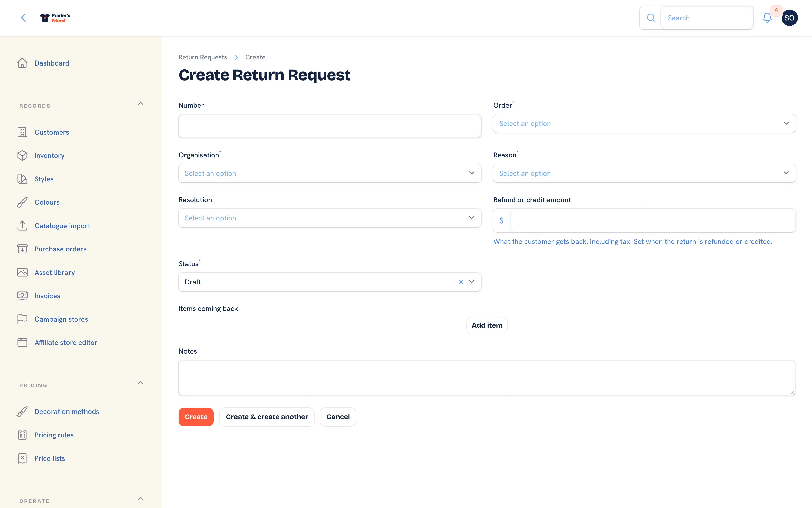812x508 pixels.
Task: Go to Dashboard
Action: 52,63
